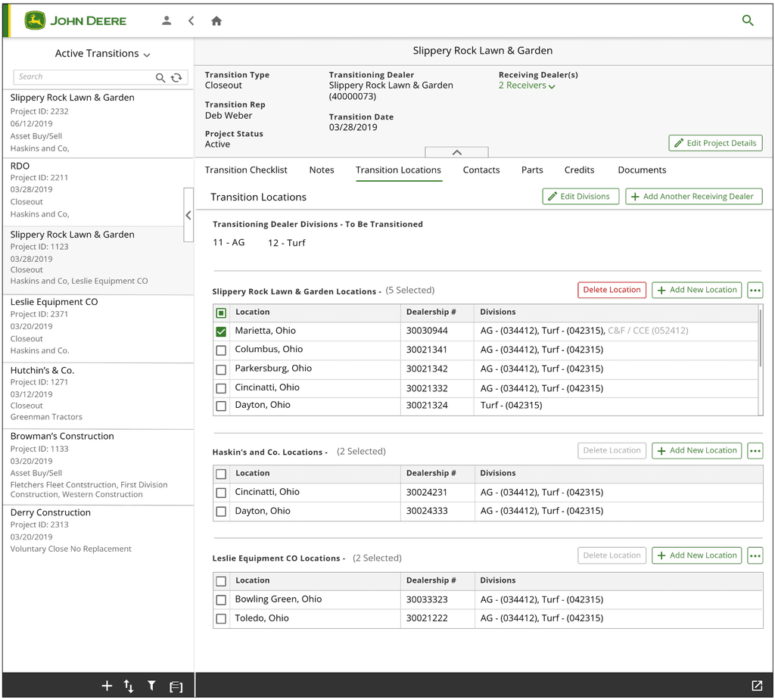The image size is (775, 700).
Task: Open the Transition Checklist tab
Action: (x=246, y=170)
